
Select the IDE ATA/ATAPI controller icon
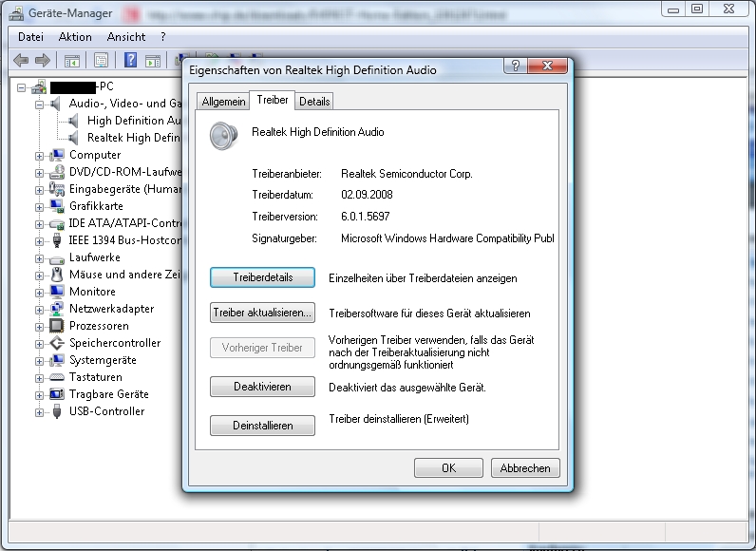tap(57, 223)
